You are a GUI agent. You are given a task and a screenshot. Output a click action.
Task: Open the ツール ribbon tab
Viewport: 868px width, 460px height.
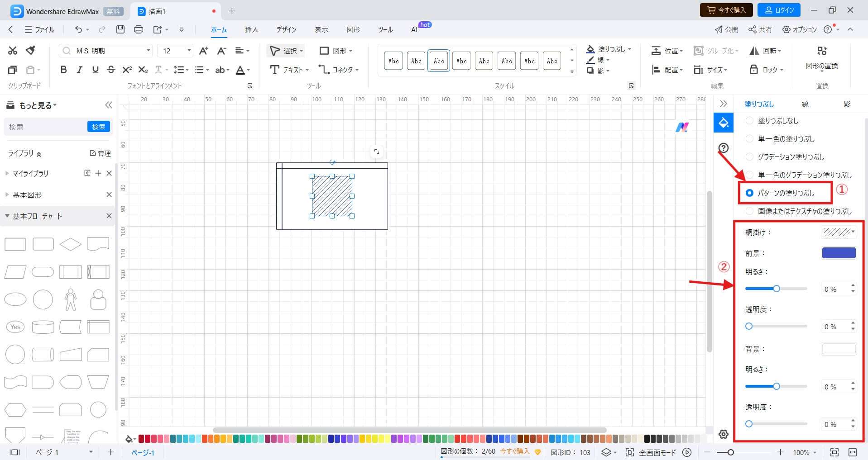(x=385, y=29)
